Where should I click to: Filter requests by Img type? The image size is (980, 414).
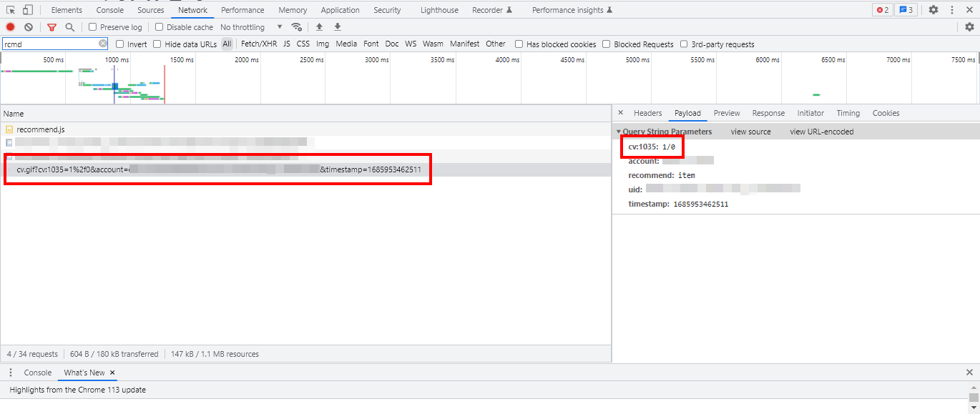coord(323,44)
